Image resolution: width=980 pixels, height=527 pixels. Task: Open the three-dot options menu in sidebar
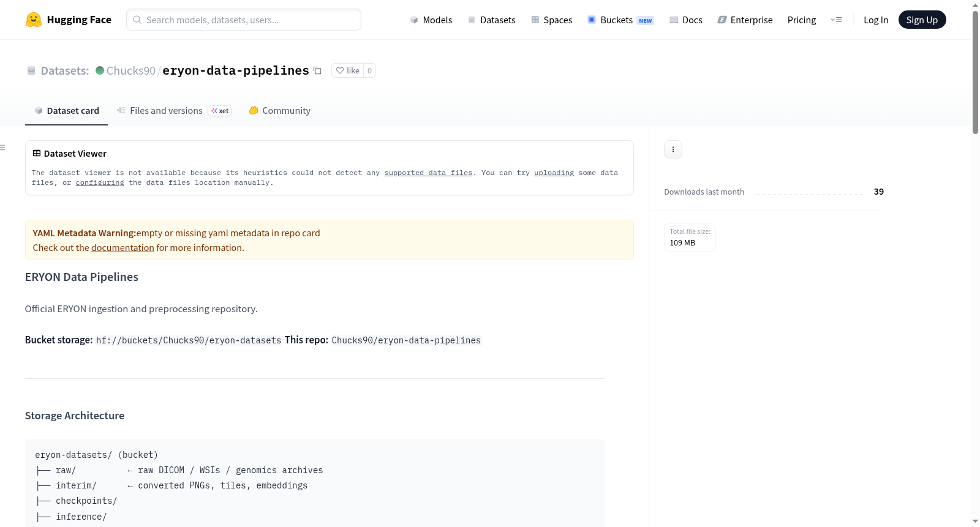click(x=673, y=149)
